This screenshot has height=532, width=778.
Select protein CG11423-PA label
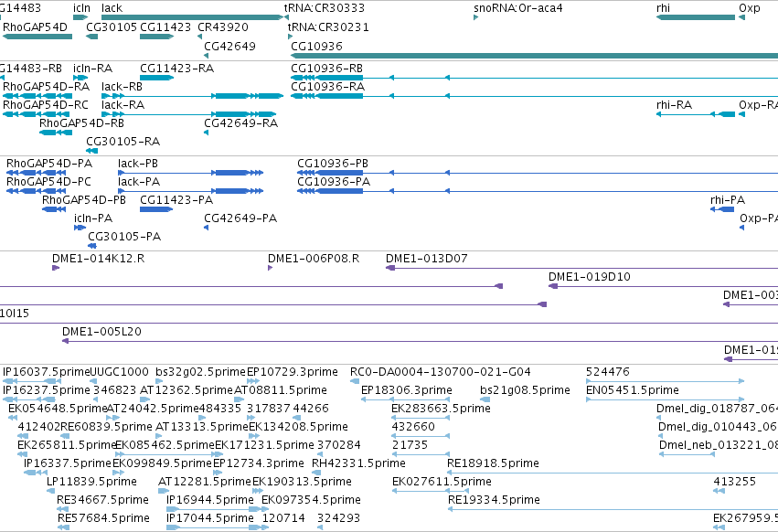pos(176,200)
